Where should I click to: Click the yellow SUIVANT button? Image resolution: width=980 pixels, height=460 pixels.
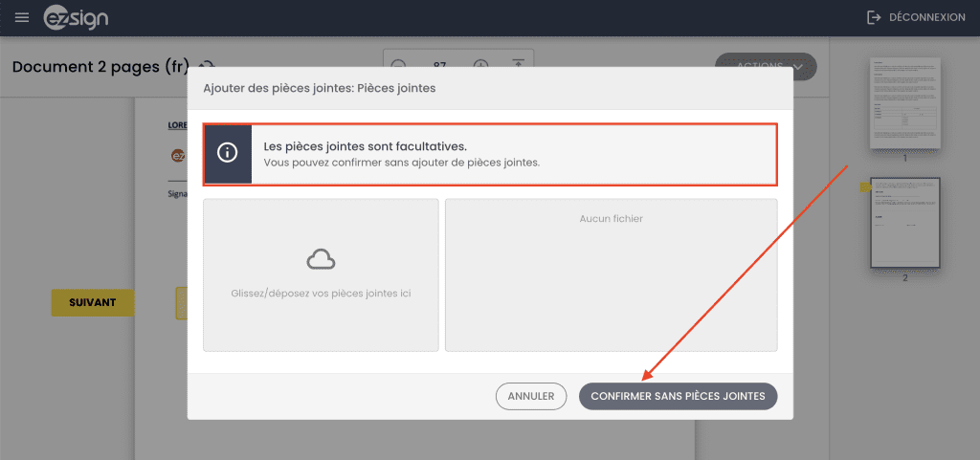[x=92, y=302]
